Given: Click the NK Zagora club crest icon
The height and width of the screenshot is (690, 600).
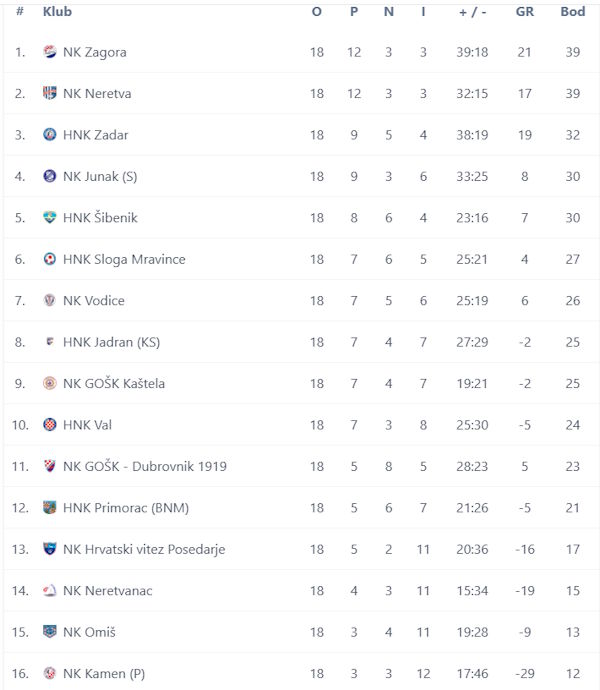Looking at the screenshot, I should click(50, 52).
